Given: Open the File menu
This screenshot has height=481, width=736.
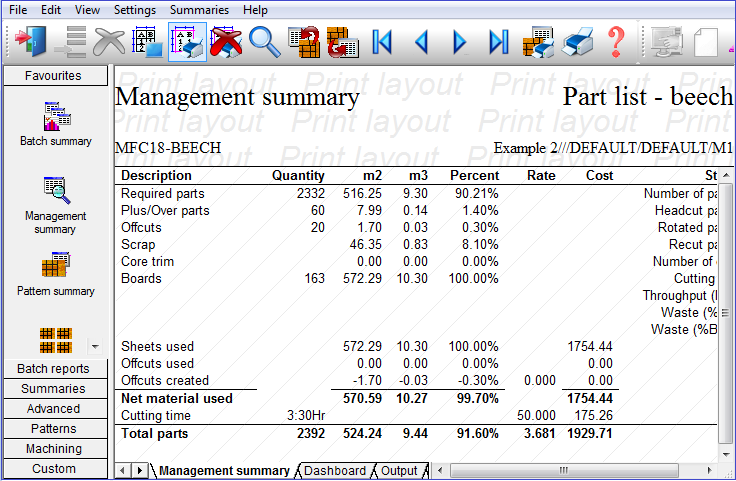Looking at the screenshot, I should 18,9.
